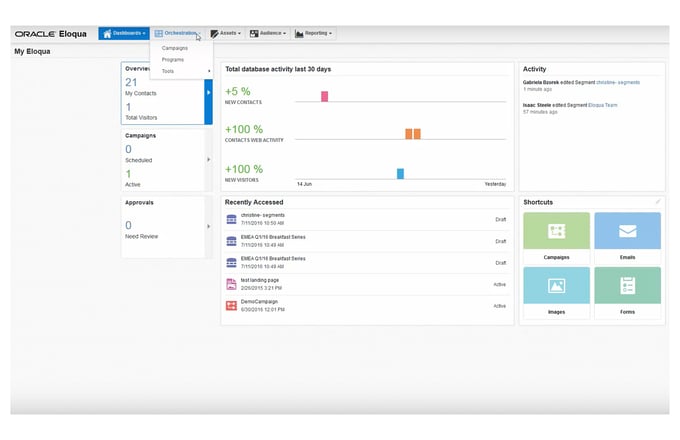This screenshot has width=680, height=440.
Task: Select Programs in the Orchestration menu
Action: pyautogui.click(x=173, y=60)
